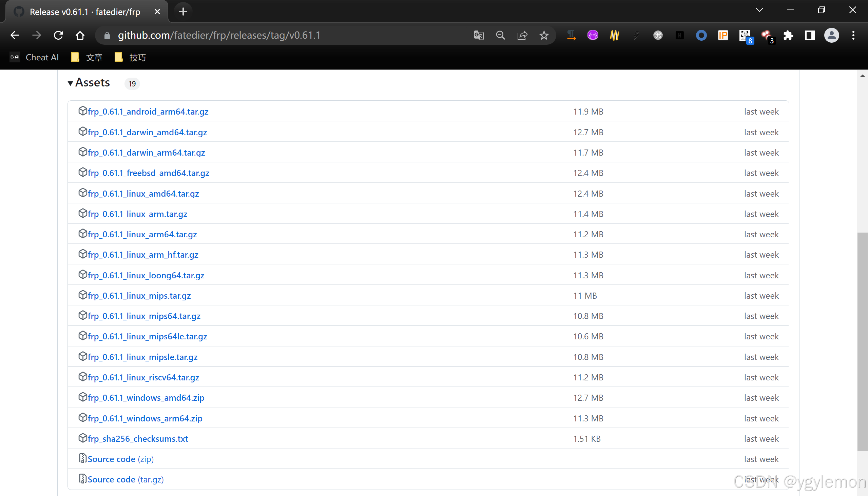868x496 pixels.
Task: Click the zoom magnifier icon in address bar
Action: point(500,35)
